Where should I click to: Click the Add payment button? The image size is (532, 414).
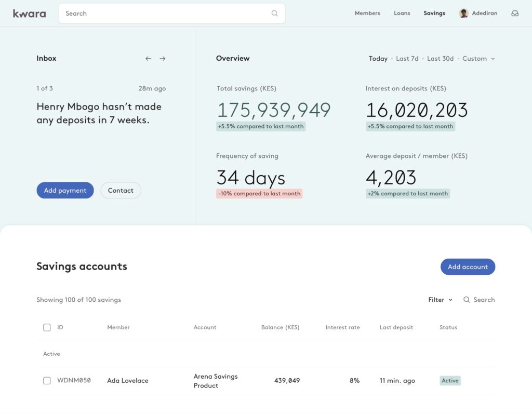pos(65,190)
